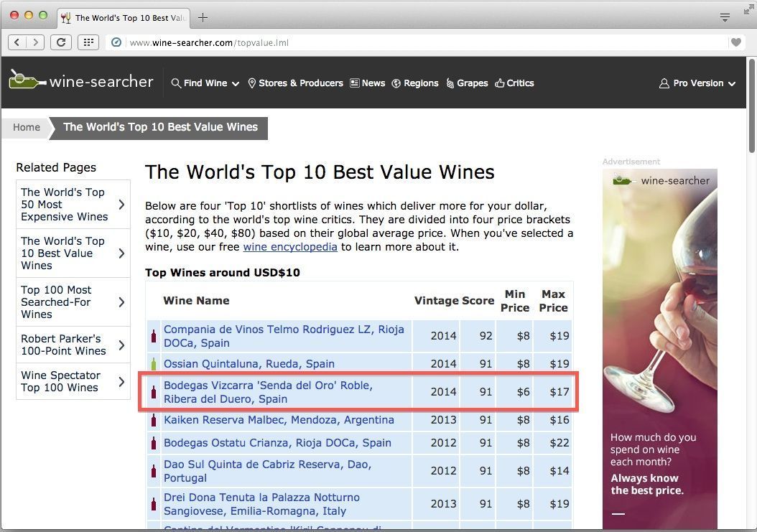Click the hamburger menu icon at top right
Screen dimensions: 757x532
click(724, 16)
